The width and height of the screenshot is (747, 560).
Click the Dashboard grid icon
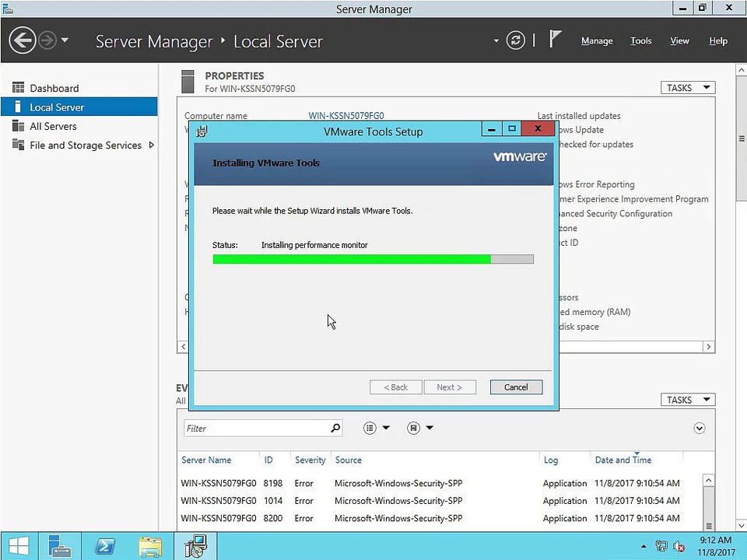(x=18, y=88)
